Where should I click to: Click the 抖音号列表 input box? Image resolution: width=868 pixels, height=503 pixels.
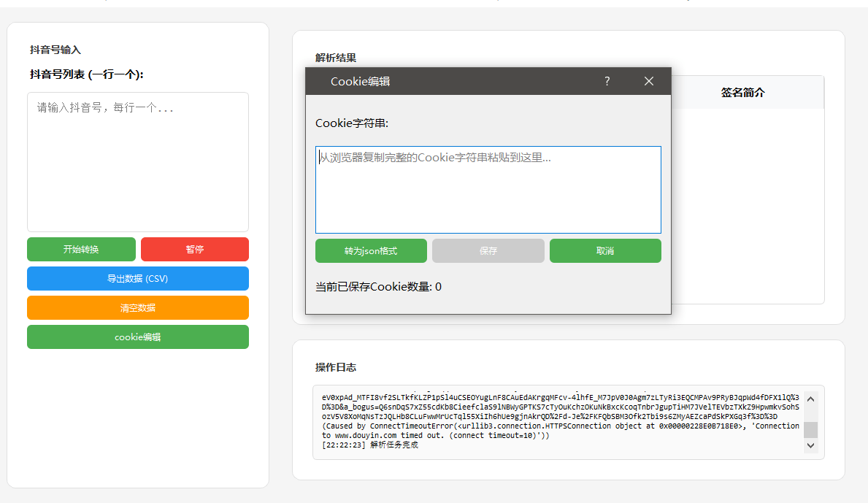(x=137, y=161)
